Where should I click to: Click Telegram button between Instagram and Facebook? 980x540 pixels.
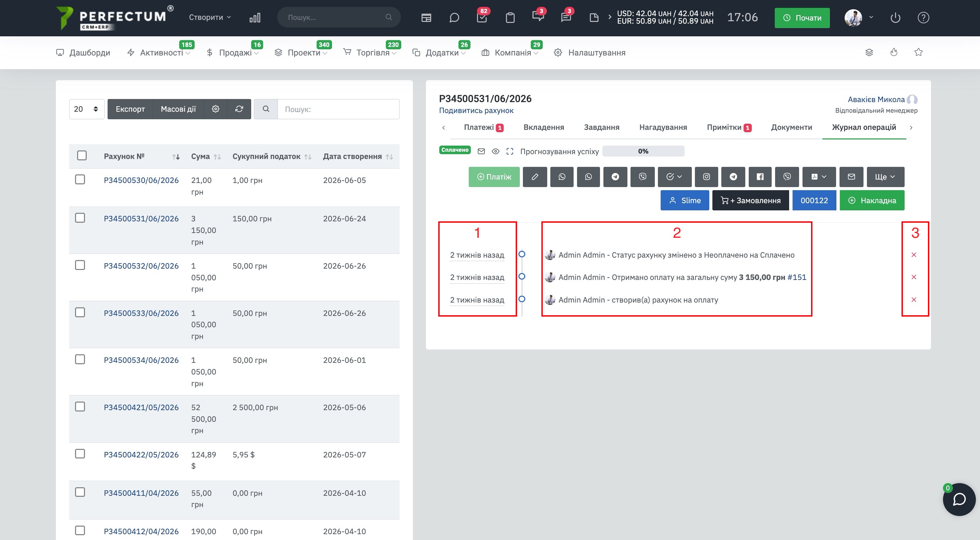click(733, 177)
